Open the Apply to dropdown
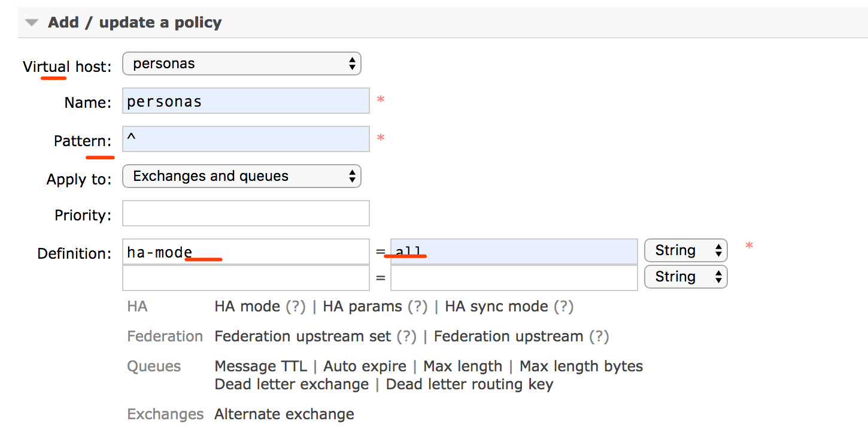 pos(241,176)
